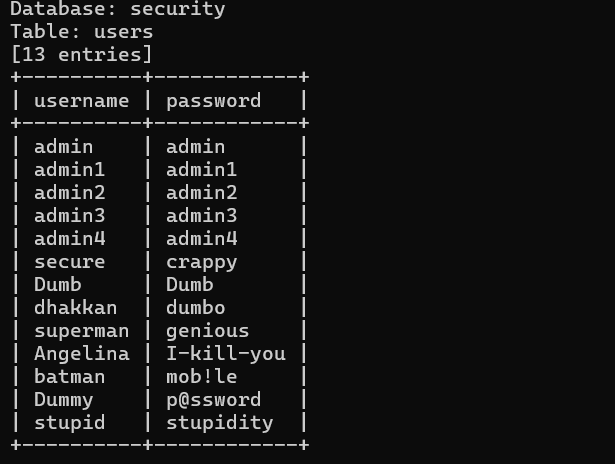Click username admin1 in the table
This screenshot has height=464, width=615.
(x=69, y=170)
